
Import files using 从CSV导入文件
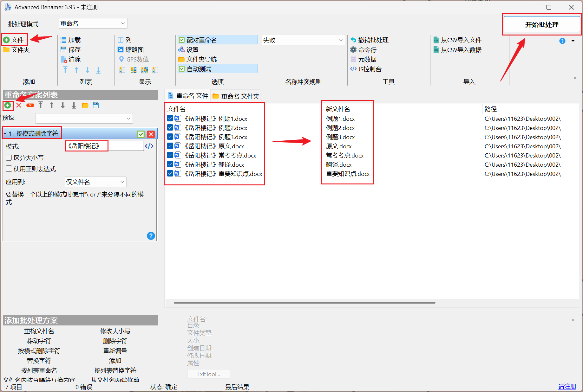457,40
